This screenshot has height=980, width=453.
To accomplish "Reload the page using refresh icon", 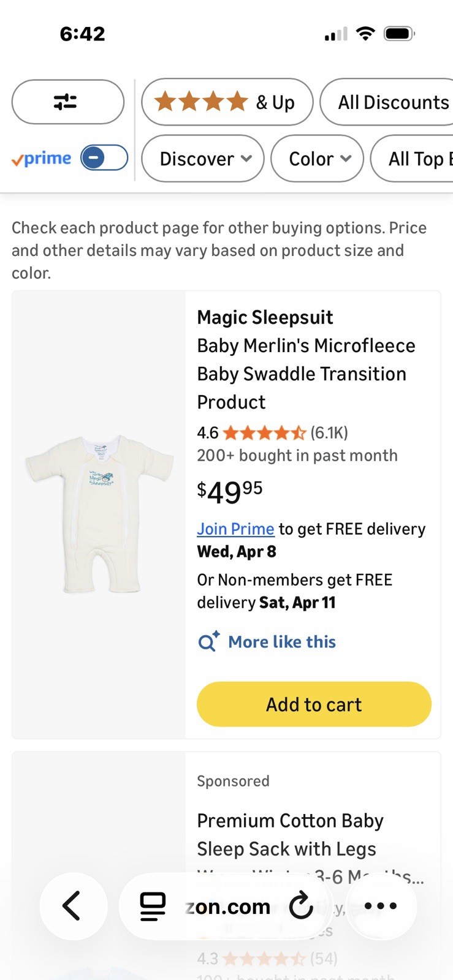I will pyautogui.click(x=301, y=906).
